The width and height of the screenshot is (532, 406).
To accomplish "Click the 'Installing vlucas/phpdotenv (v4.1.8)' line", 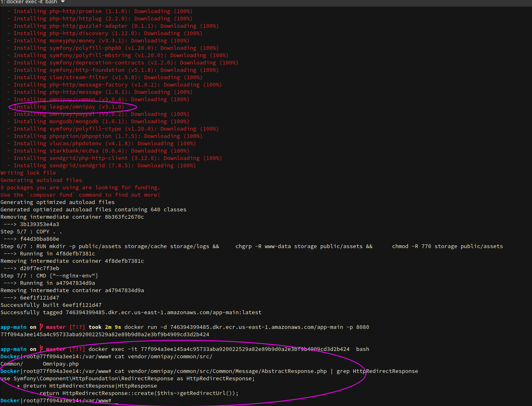I will click(101, 144).
